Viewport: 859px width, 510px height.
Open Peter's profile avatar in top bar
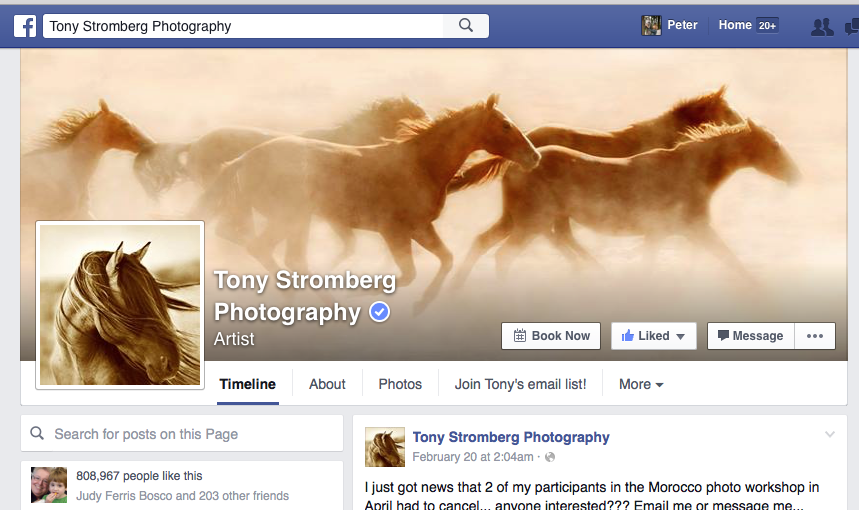point(651,25)
